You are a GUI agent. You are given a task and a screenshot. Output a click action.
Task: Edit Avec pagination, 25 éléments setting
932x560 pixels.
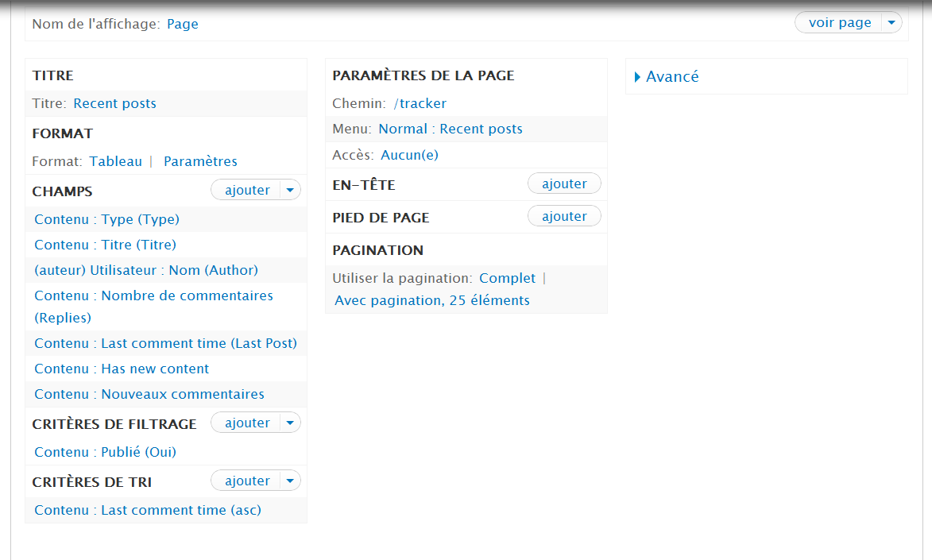tap(431, 300)
